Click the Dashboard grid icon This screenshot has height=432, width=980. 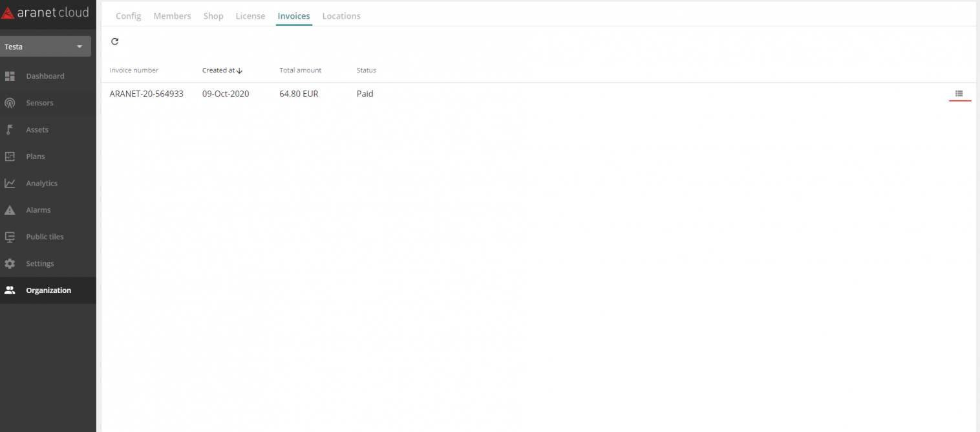[x=10, y=76]
